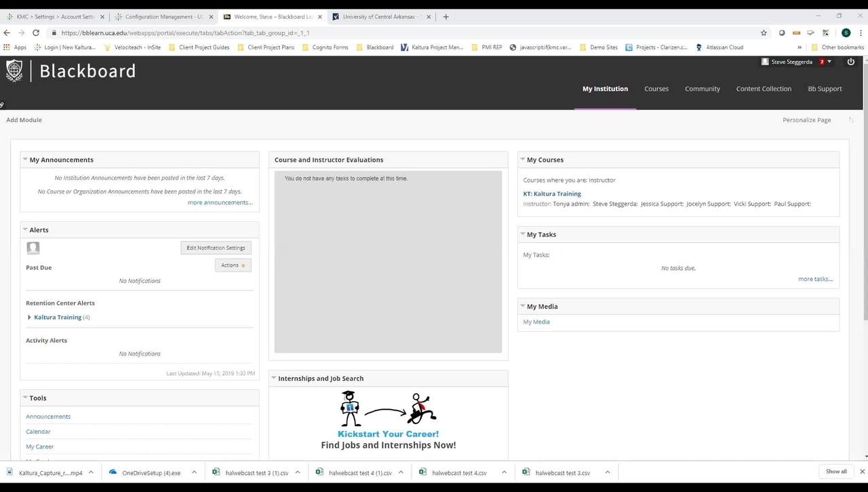868x492 pixels.
Task: Click the reorder modules arrows icon
Action: [851, 120]
